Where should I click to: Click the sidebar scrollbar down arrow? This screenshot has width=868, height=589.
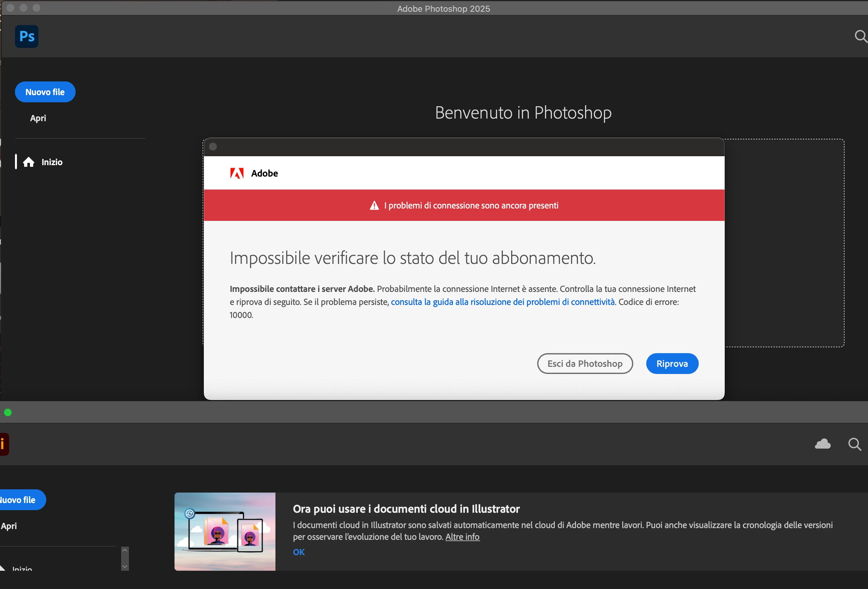(x=125, y=567)
